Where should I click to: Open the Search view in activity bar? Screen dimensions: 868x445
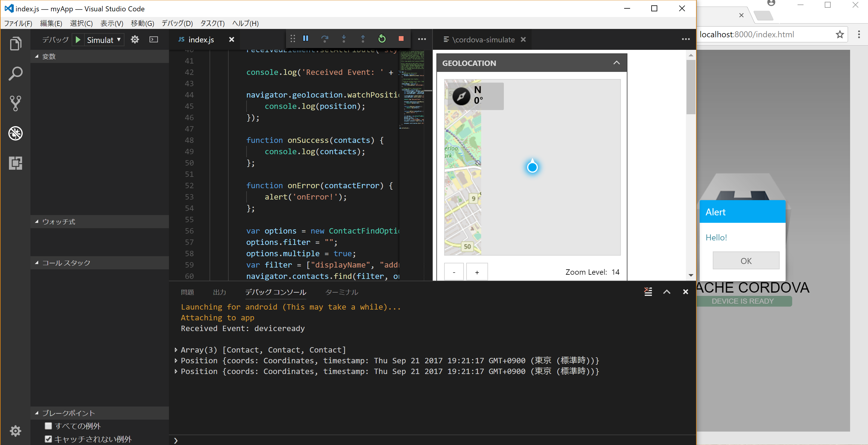pyautogui.click(x=16, y=73)
